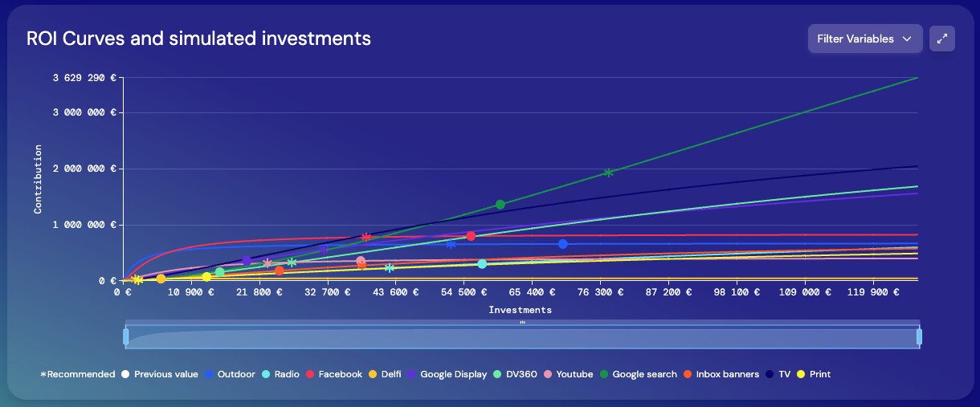The image size is (980, 407).
Task: Click Google search recommended star marker on curve
Action: coord(609,173)
